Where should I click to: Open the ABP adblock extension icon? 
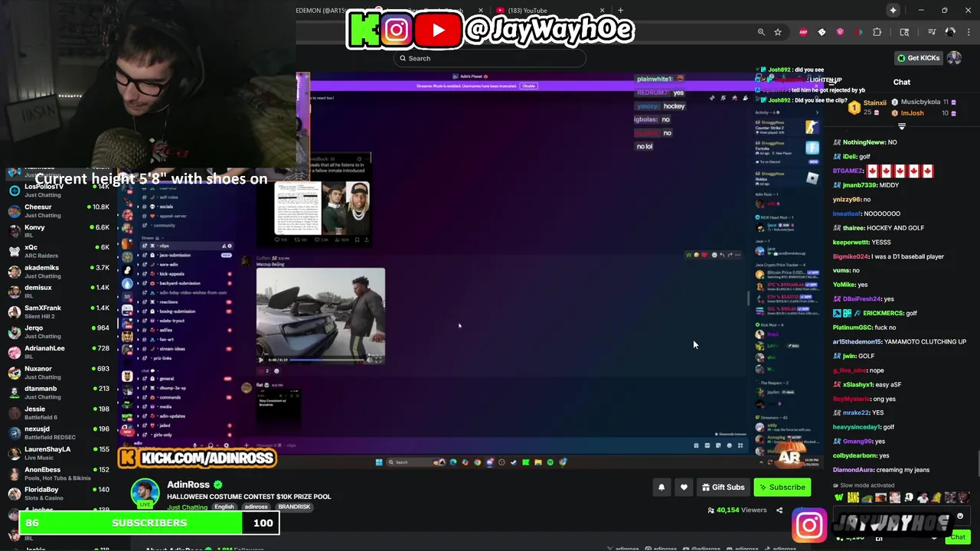coord(803,32)
